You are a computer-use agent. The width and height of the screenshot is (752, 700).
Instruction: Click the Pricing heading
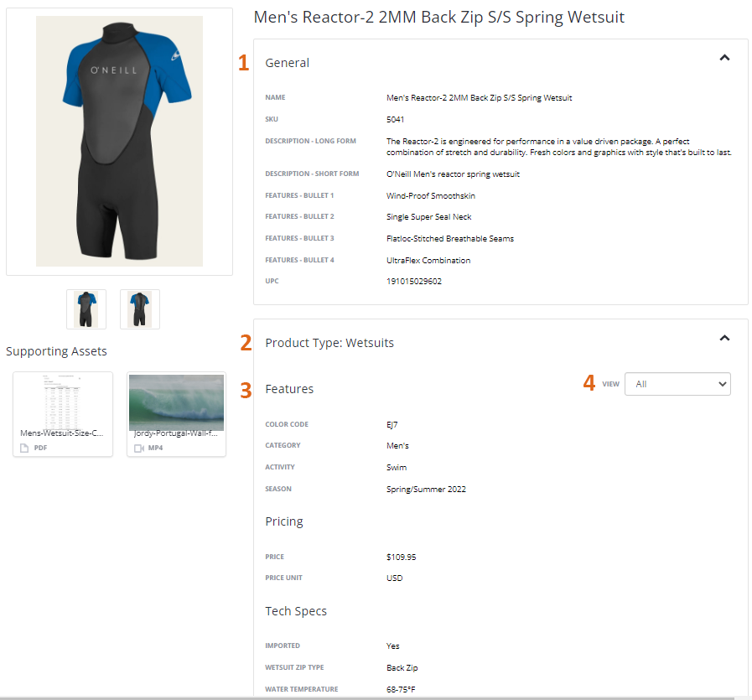284,521
